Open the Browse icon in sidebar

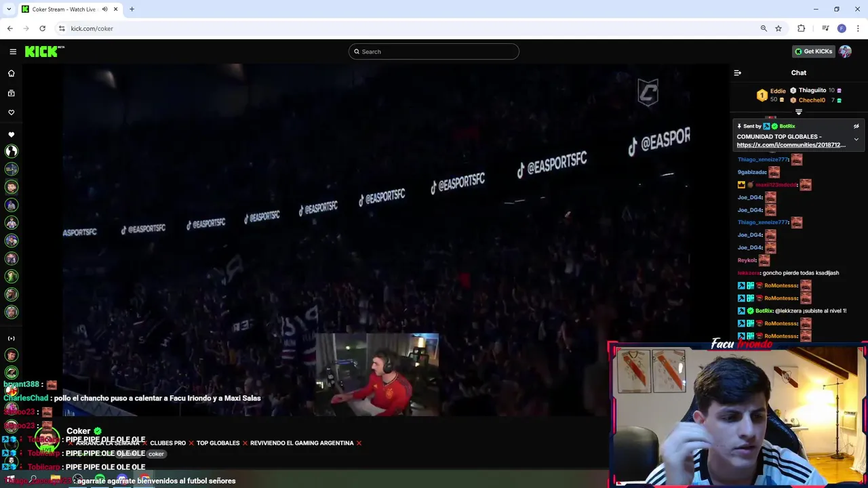(11, 93)
